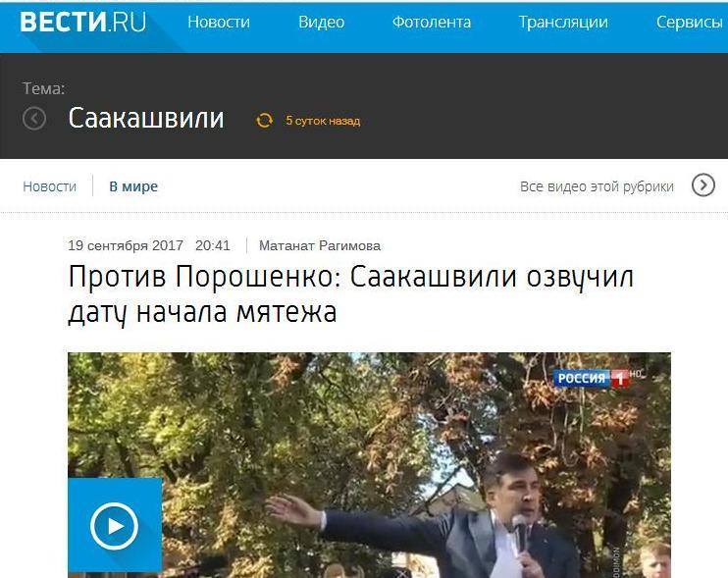Open the Сервисы menu
Screen dimensions: 728x578
click(690, 23)
